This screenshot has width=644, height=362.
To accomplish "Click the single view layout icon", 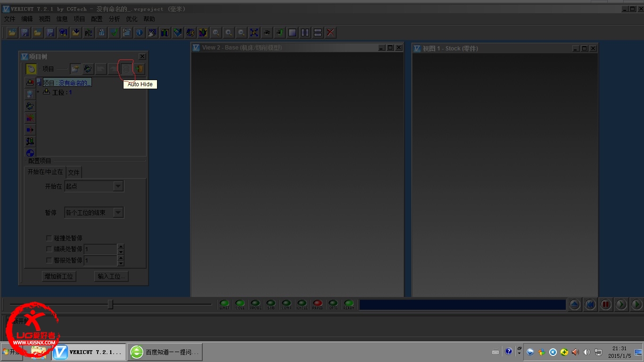I will 292,33.
